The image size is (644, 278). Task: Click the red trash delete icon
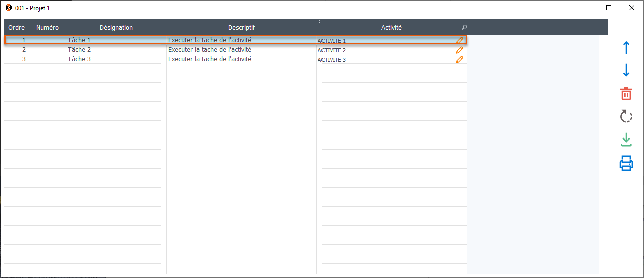[x=626, y=94]
